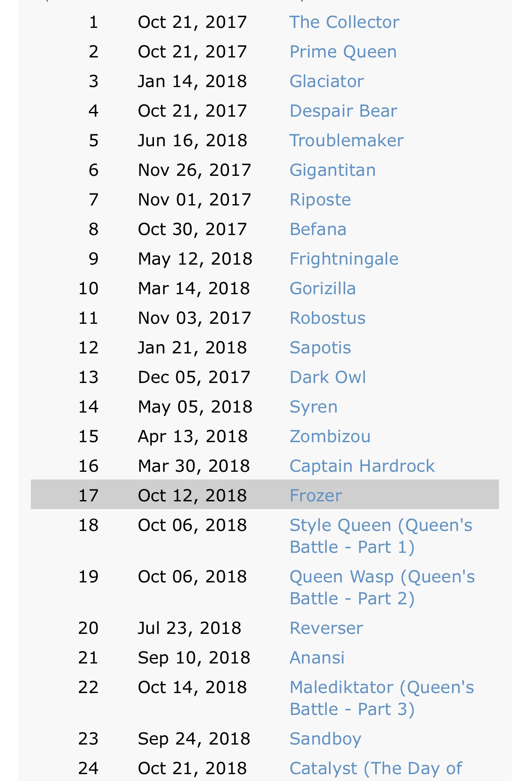This screenshot has width=532, height=781.
Task: Open the Befana episode link
Action: (318, 229)
